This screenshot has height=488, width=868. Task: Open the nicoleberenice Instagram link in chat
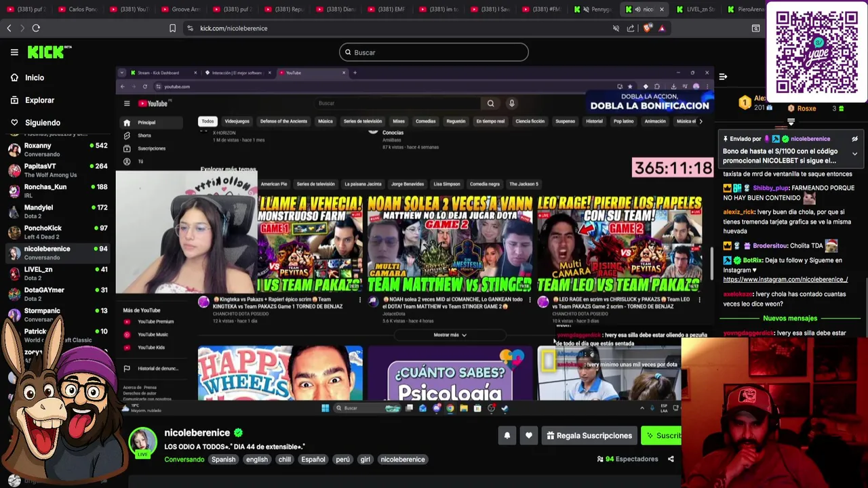click(785, 279)
